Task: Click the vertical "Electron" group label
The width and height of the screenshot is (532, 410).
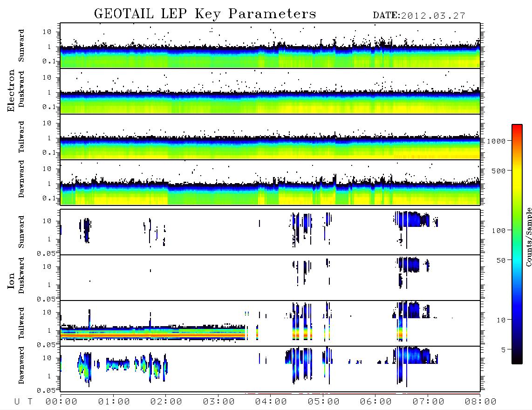Action: 11,91
